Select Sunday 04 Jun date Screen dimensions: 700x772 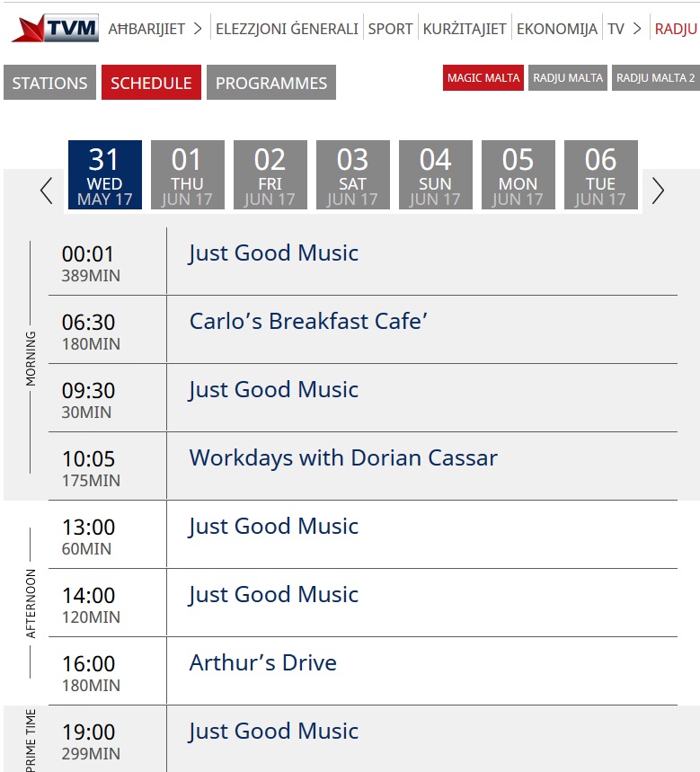(x=436, y=174)
